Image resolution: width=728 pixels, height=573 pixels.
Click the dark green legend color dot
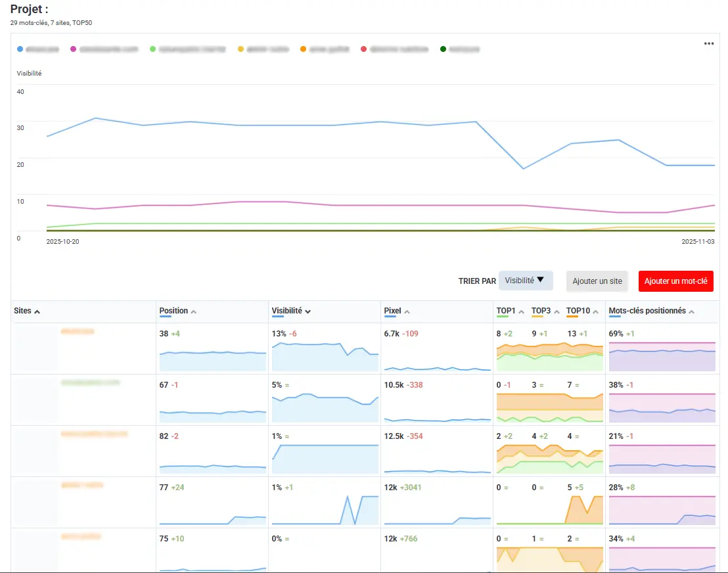point(444,49)
